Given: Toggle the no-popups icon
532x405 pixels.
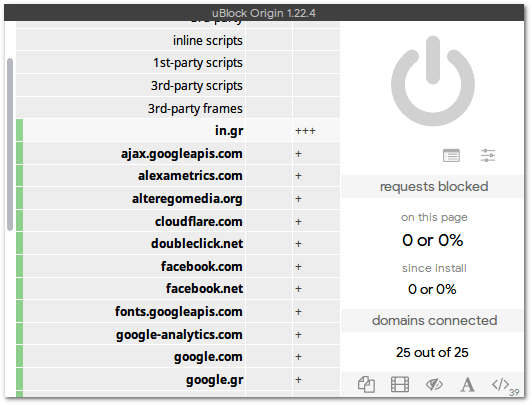Looking at the screenshot, I should click(x=366, y=385).
